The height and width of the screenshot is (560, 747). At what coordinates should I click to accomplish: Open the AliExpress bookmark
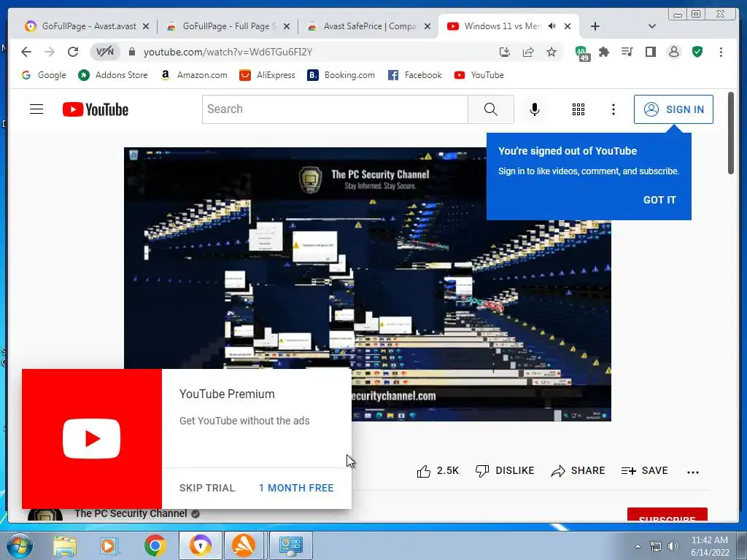point(267,75)
